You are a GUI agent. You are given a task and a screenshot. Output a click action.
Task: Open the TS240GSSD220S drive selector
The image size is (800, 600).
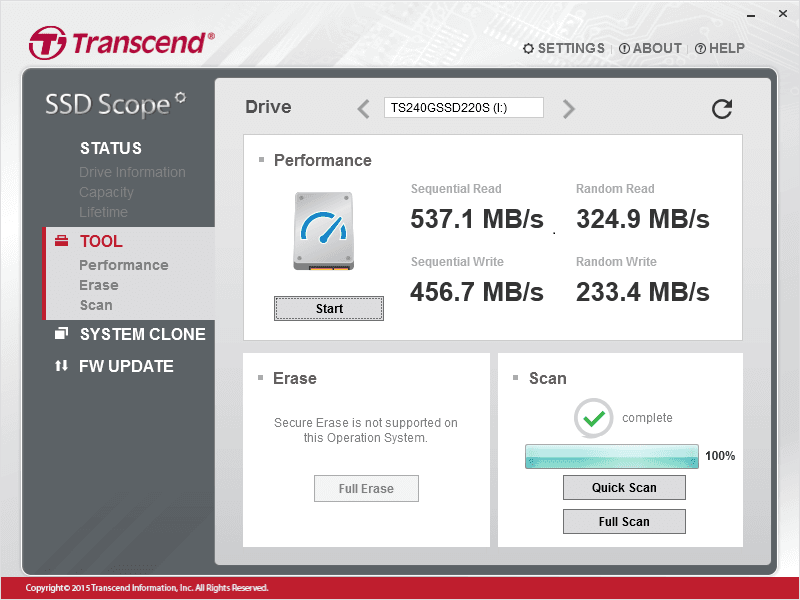[464, 108]
